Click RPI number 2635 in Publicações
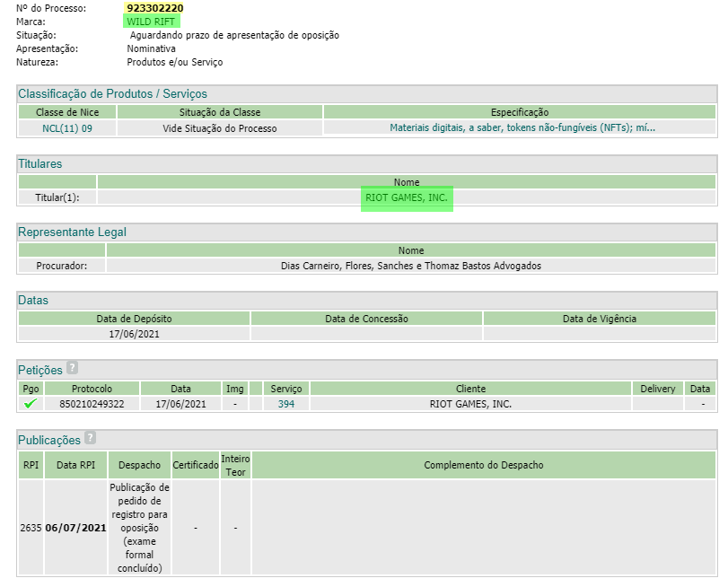 coord(31,528)
